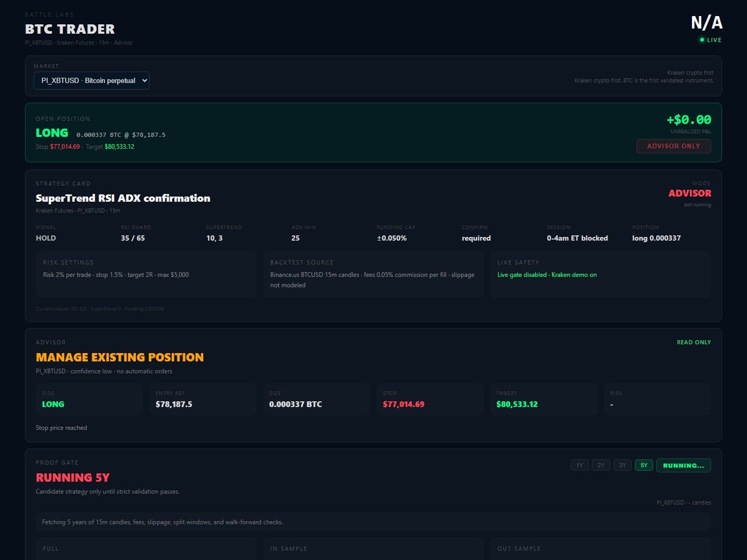
Task: Click the +$0.00 unrealized P&L value
Action: (689, 120)
